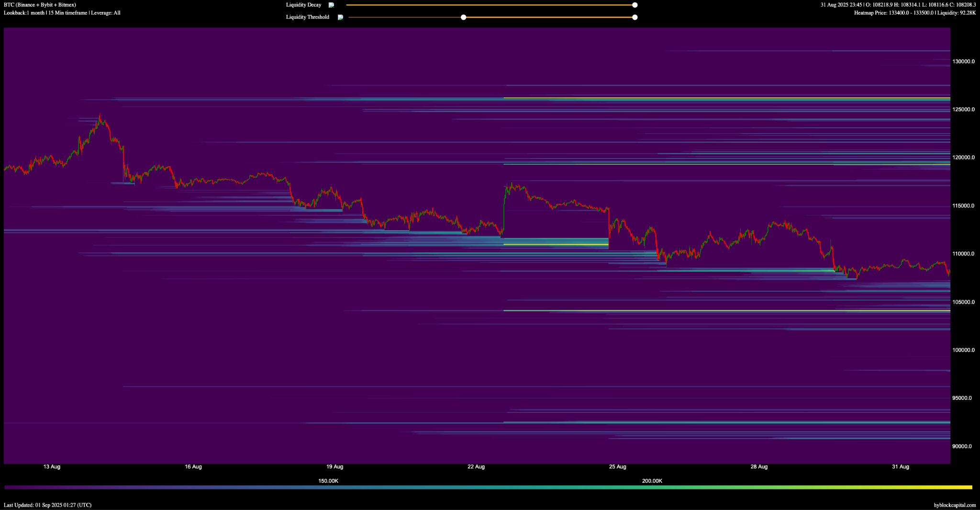This screenshot has height=510, width=980.
Task: Click the 150.00K colorbar label
Action: pos(327,481)
